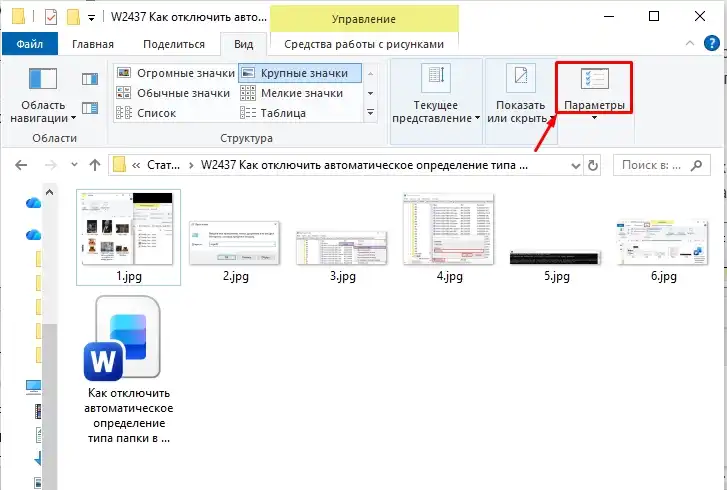Switch layout to Список
The height and width of the screenshot is (490, 727).
146,113
